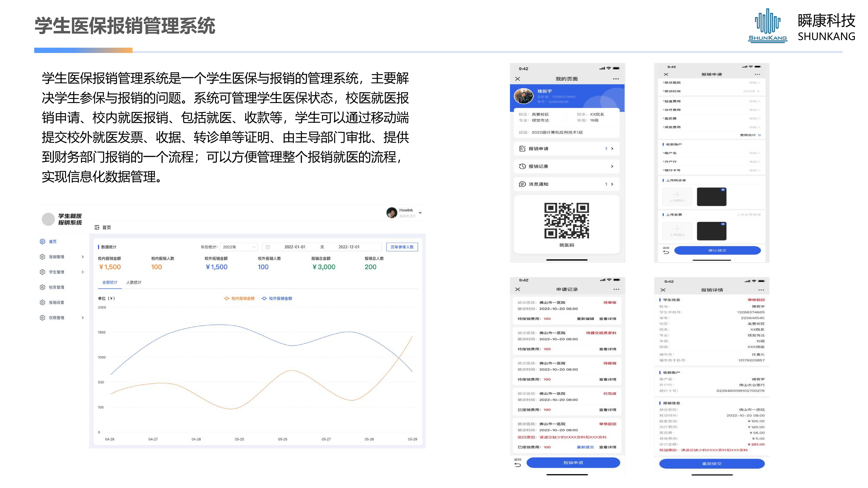Open the 就诊时间 picker
The image size is (868, 488).
click(712, 91)
